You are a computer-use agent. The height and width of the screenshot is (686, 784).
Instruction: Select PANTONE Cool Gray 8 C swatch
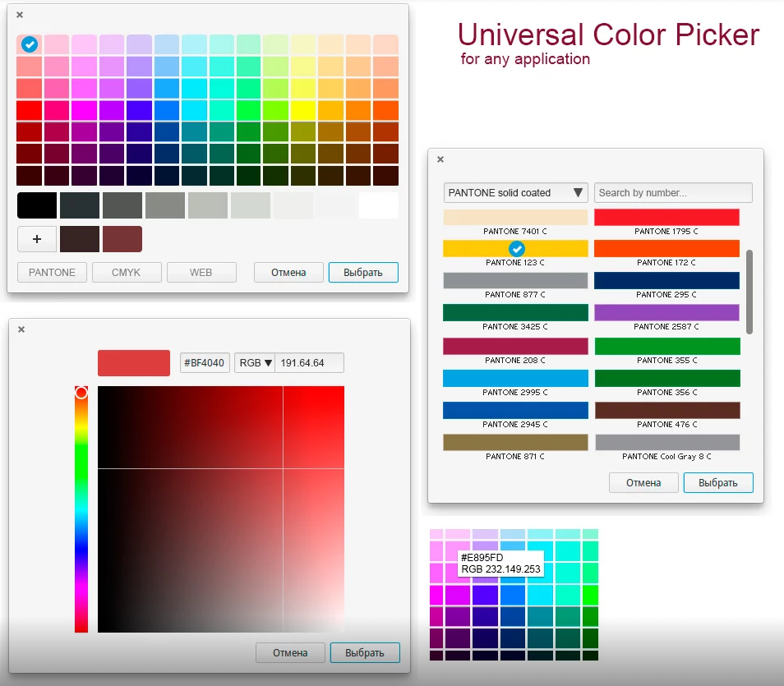point(667,443)
